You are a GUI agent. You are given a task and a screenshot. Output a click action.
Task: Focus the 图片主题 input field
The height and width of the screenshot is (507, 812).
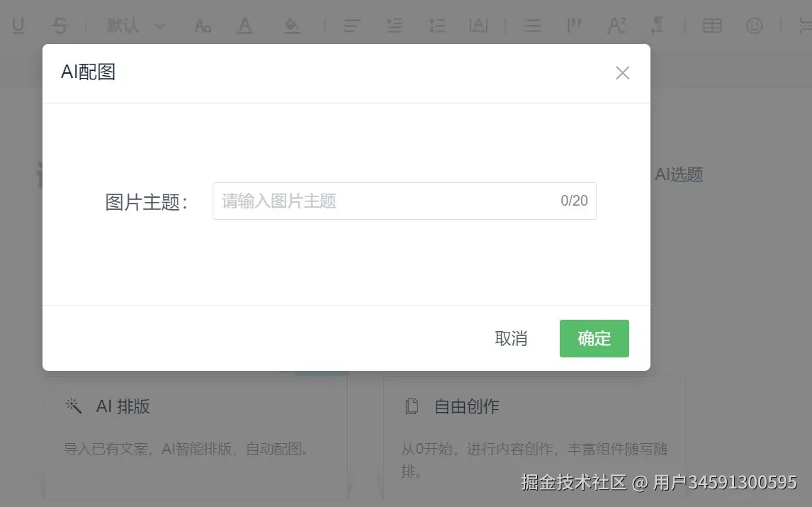[405, 201]
